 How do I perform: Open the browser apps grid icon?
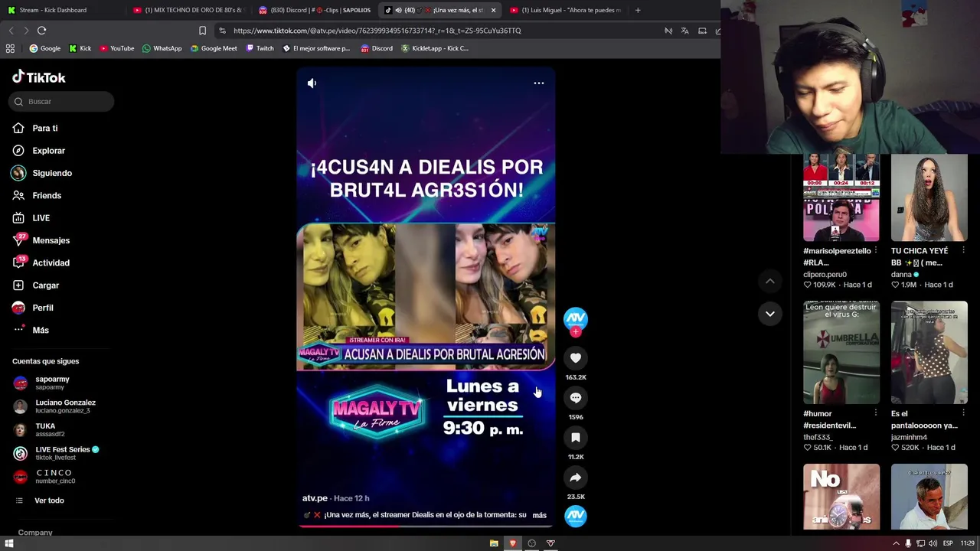click(x=10, y=48)
